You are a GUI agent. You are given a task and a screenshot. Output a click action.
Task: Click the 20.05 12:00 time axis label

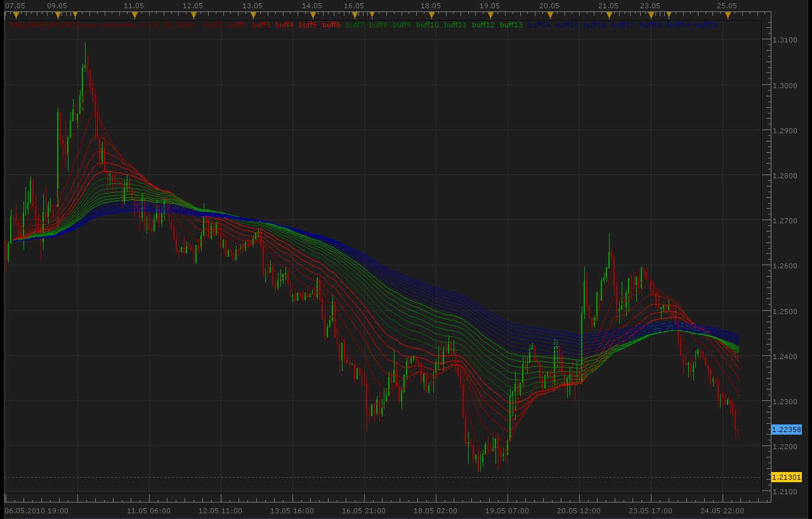click(579, 510)
